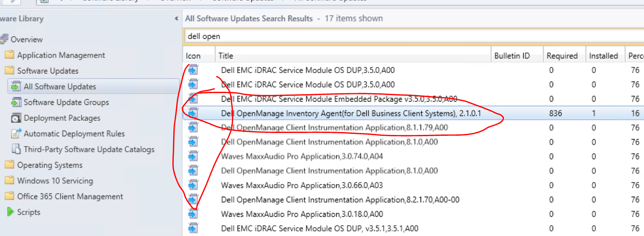This screenshot has width=644, height=236.
Task: Select Software Updates node in the tree
Action: [x=48, y=71]
